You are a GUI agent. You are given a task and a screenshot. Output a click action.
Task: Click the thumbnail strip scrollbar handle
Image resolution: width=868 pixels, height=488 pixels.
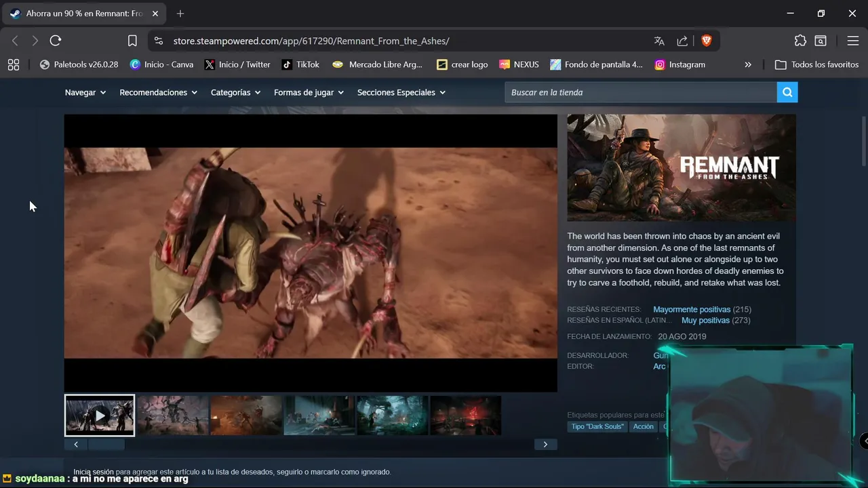tap(106, 445)
